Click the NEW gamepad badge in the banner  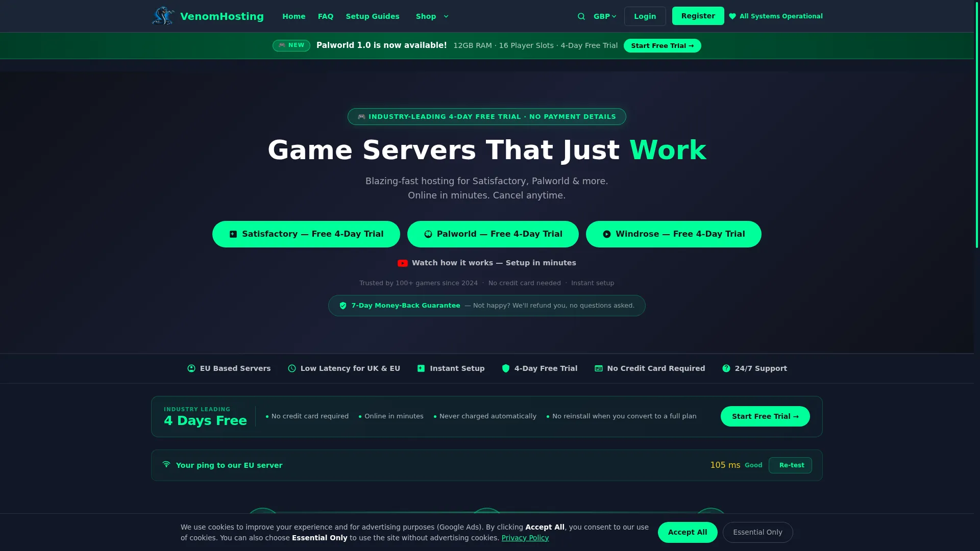click(291, 45)
